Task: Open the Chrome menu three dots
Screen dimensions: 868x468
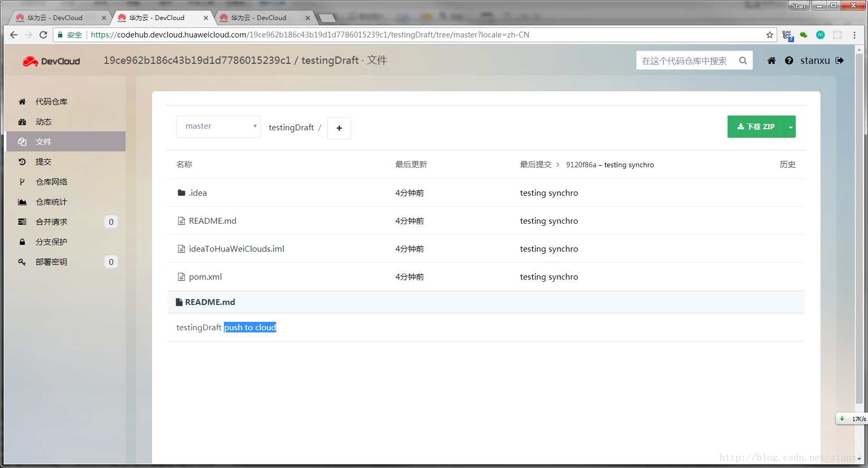Action: [854, 35]
